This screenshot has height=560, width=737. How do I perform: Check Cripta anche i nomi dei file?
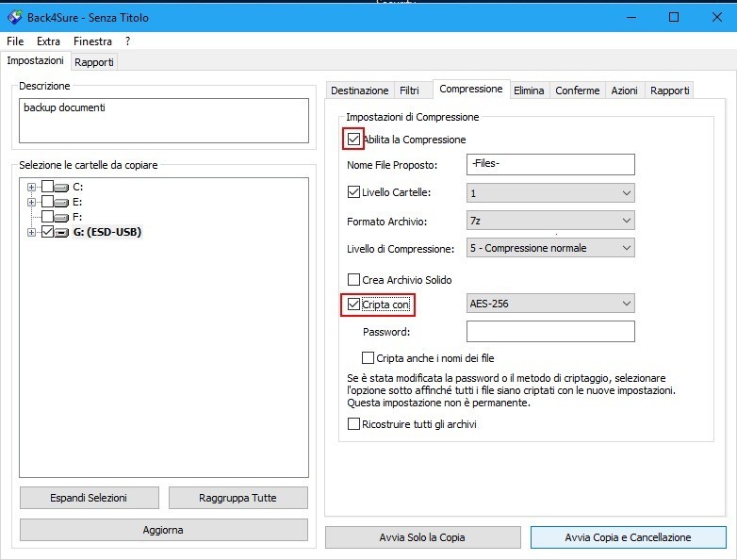[368, 358]
